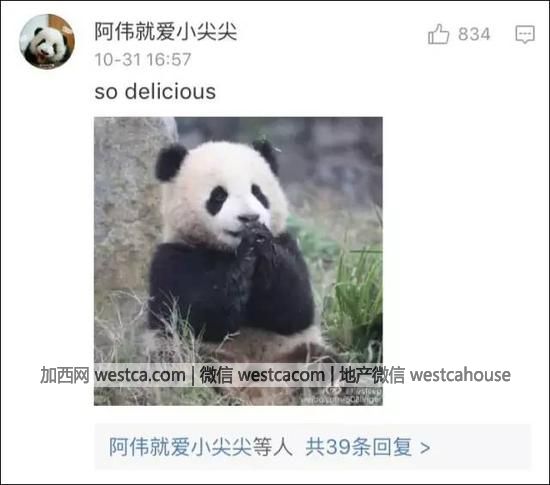Click the 加西网 watermark label
Screen dimensions: 550x485
point(65,375)
